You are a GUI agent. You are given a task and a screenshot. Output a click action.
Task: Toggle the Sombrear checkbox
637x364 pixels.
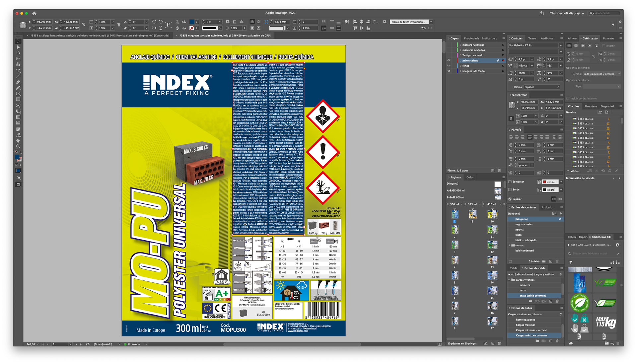(510, 182)
